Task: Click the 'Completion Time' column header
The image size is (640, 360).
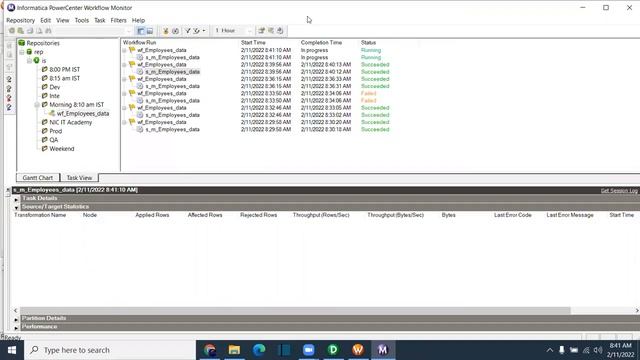Action: [321, 42]
